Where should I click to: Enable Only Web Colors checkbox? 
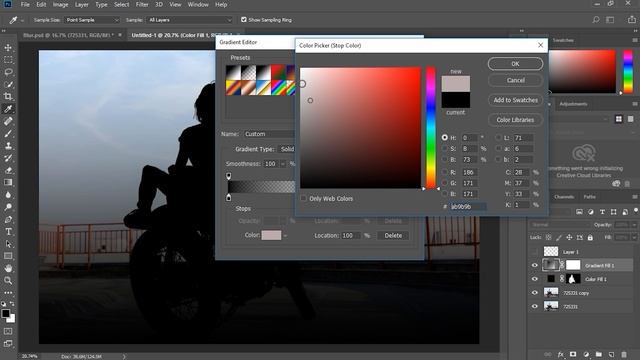(x=303, y=198)
